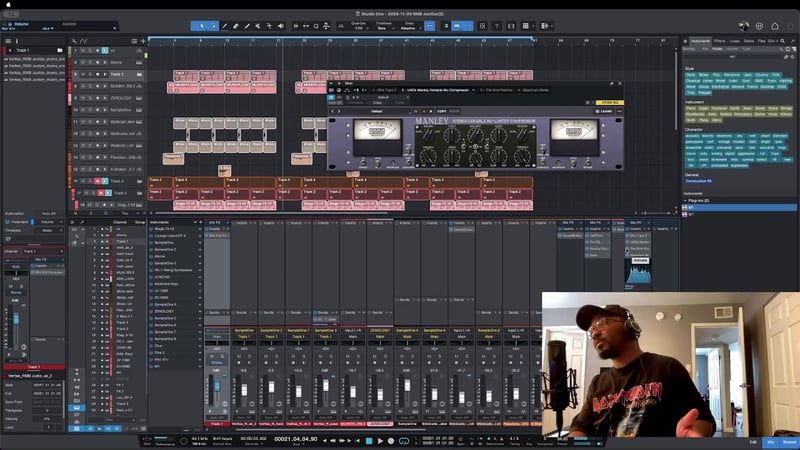The image size is (800, 450).
Task: Toggle the Loop button in the transport
Action: pos(404,440)
